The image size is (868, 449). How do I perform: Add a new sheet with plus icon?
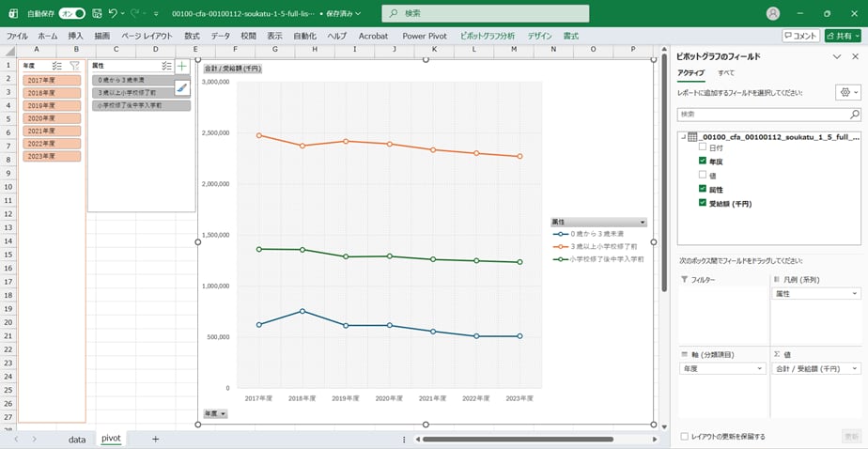point(155,439)
